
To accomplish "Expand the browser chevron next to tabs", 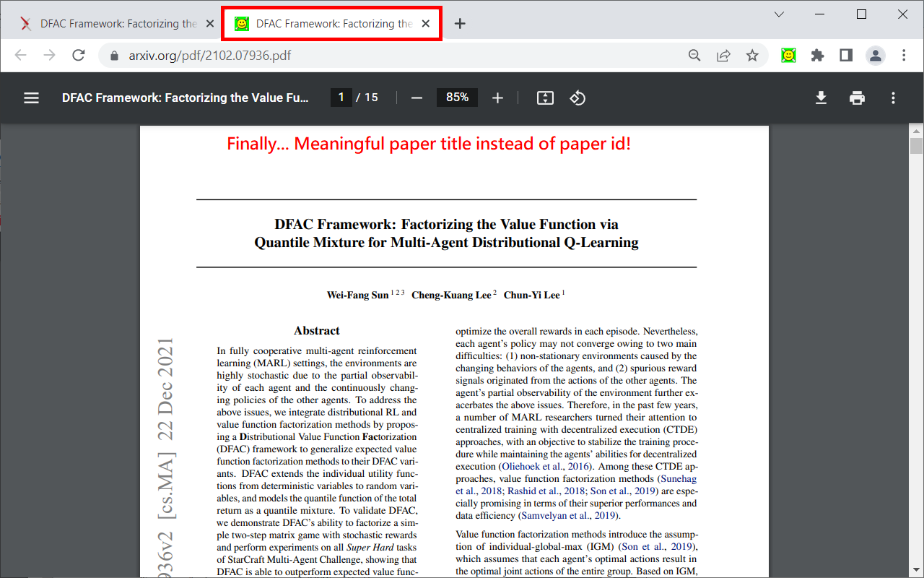I will click(778, 14).
